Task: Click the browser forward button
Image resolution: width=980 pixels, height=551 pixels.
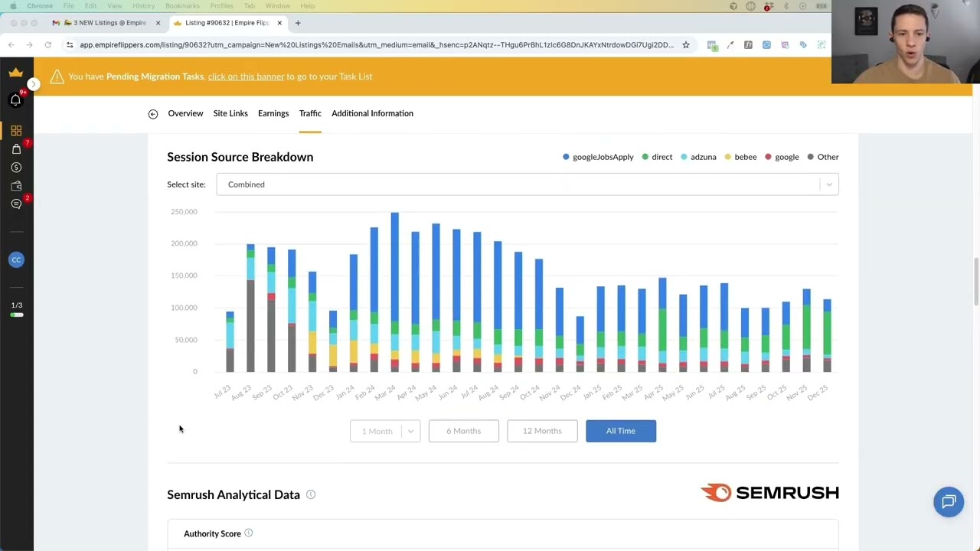Action: (x=29, y=45)
